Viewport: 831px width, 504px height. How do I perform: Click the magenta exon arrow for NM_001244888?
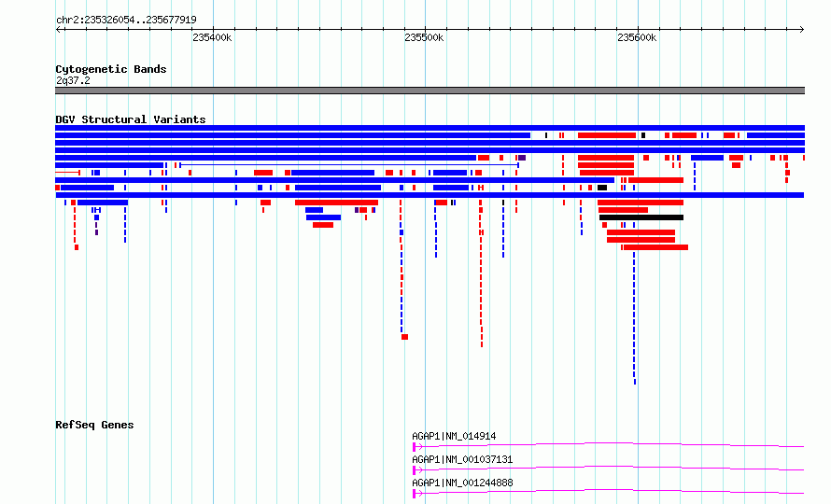click(x=417, y=494)
